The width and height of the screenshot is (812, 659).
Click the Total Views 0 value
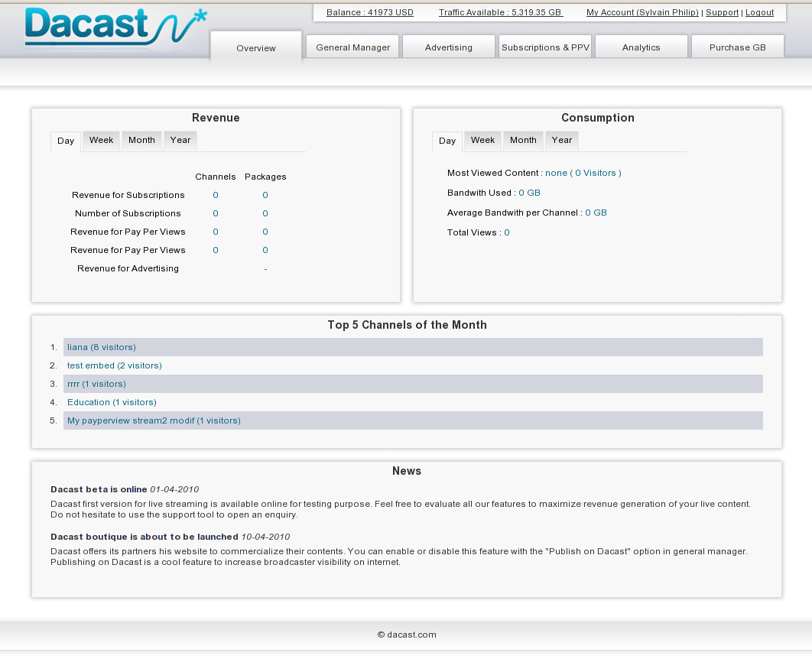[507, 232]
